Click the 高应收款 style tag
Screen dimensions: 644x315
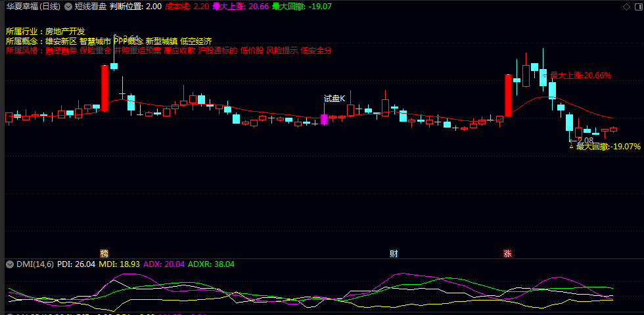tap(179, 51)
